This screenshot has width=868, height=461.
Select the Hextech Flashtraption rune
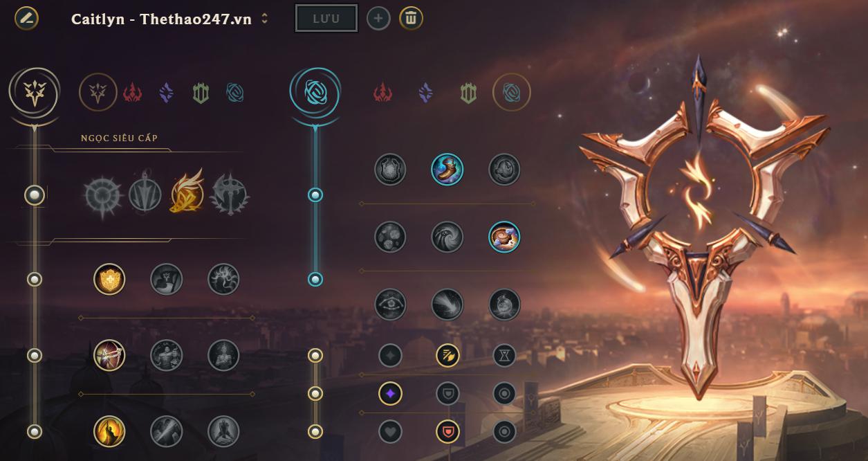click(390, 169)
